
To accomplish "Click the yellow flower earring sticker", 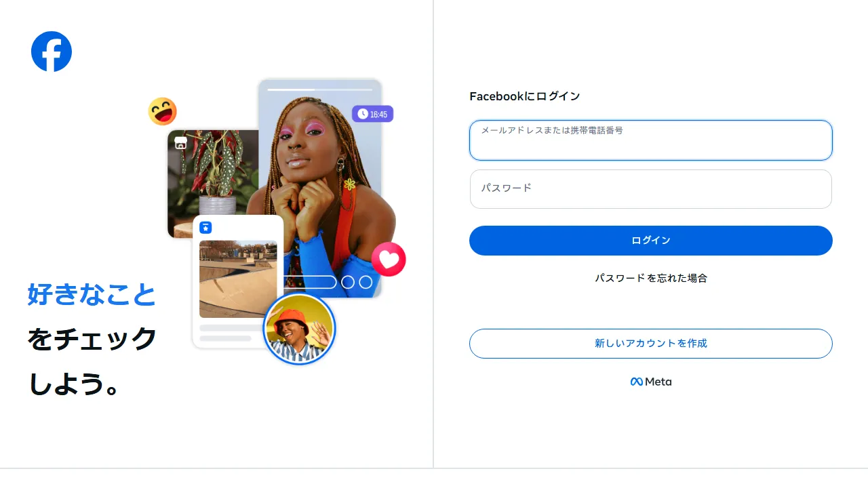I will (349, 184).
